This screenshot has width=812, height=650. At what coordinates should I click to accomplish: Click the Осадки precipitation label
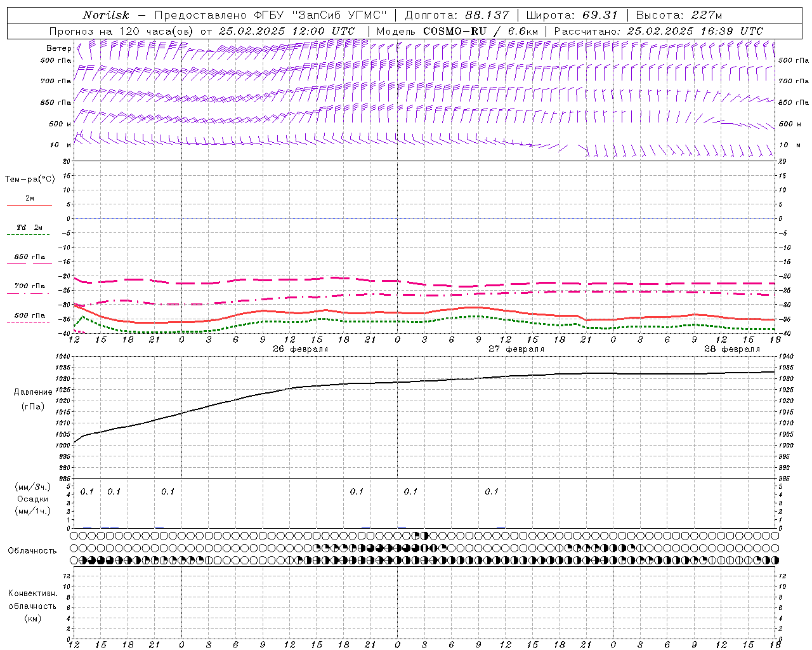click(32, 499)
